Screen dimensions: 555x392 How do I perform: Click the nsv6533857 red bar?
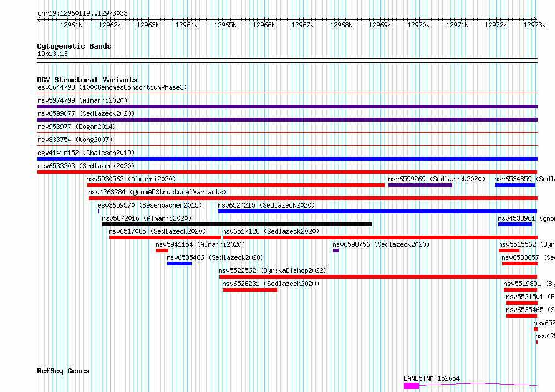(x=519, y=264)
